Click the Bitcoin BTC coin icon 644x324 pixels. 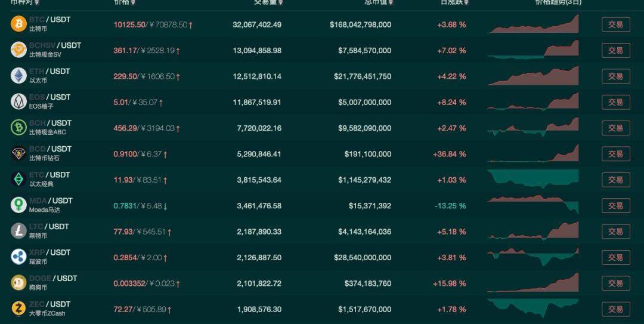point(18,24)
